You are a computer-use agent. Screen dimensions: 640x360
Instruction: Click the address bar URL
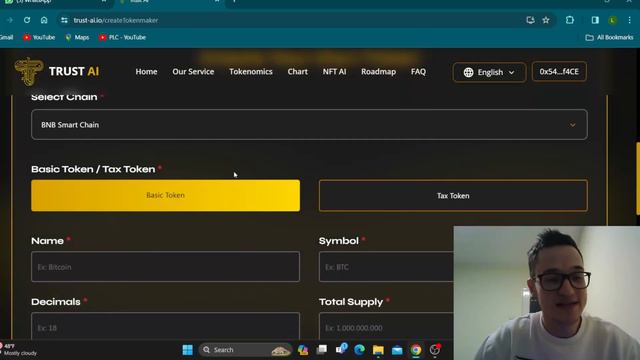click(116, 20)
